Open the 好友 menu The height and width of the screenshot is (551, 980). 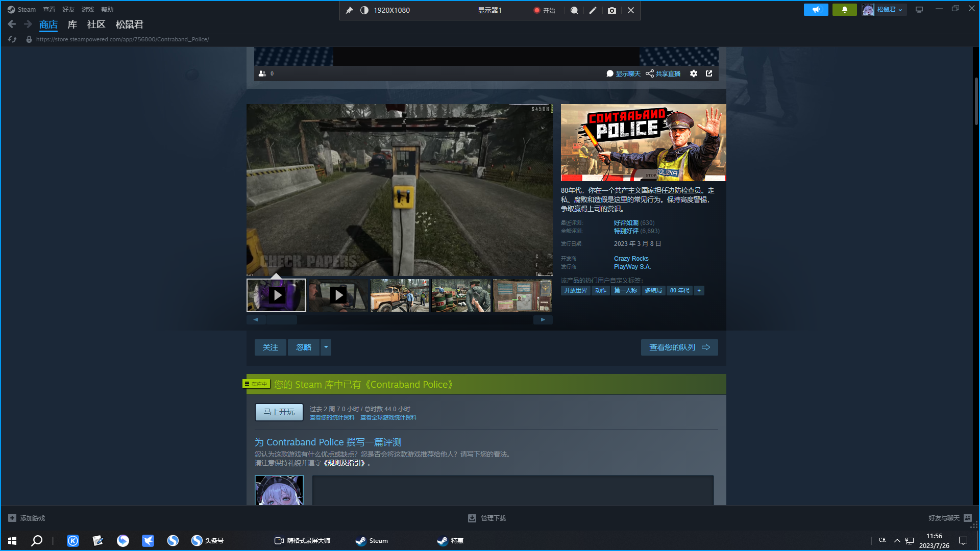68,10
